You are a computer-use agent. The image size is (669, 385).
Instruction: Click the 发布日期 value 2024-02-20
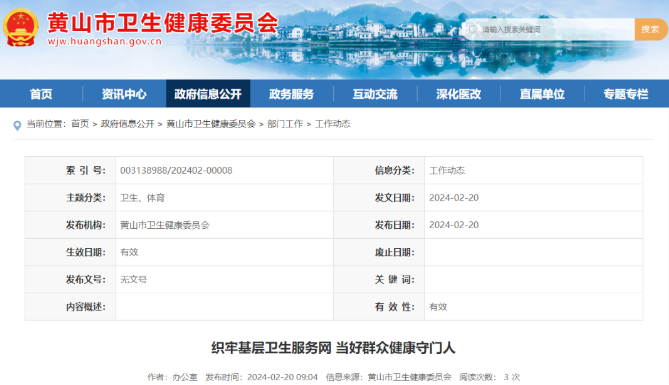click(454, 225)
